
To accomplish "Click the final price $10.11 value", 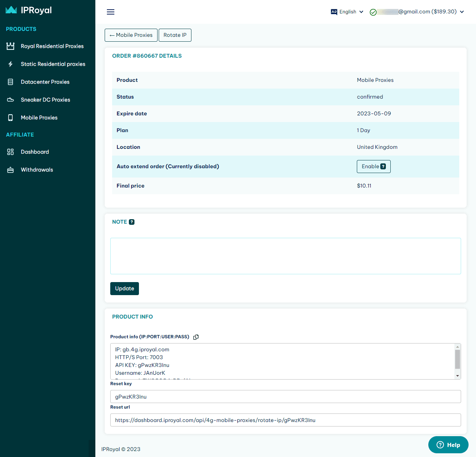I will (x=364, y=186).
